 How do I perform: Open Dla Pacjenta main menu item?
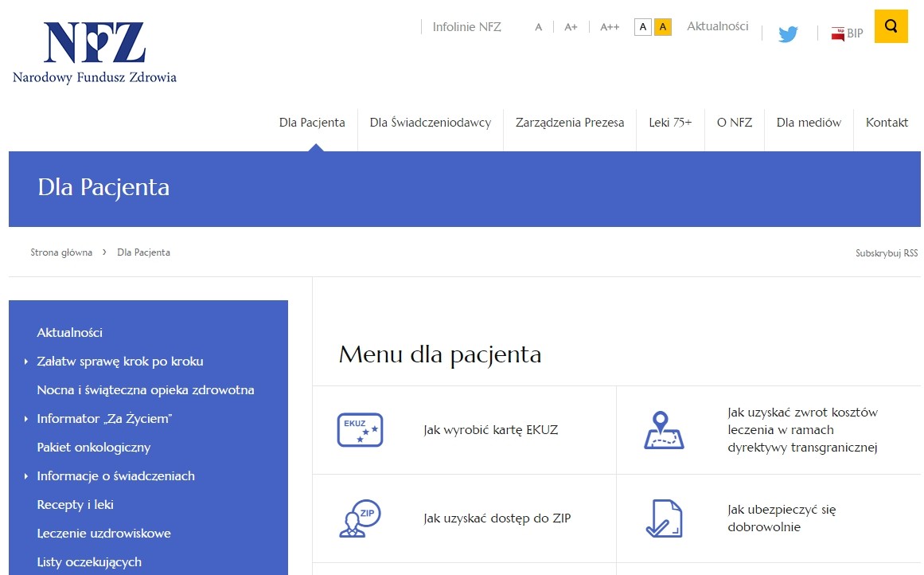coord(312,123)
